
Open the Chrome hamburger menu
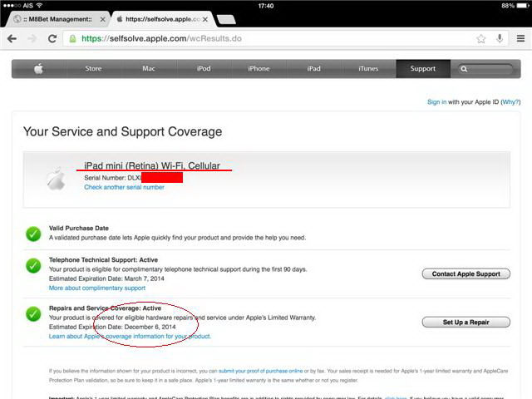click(x=521, y=38)
